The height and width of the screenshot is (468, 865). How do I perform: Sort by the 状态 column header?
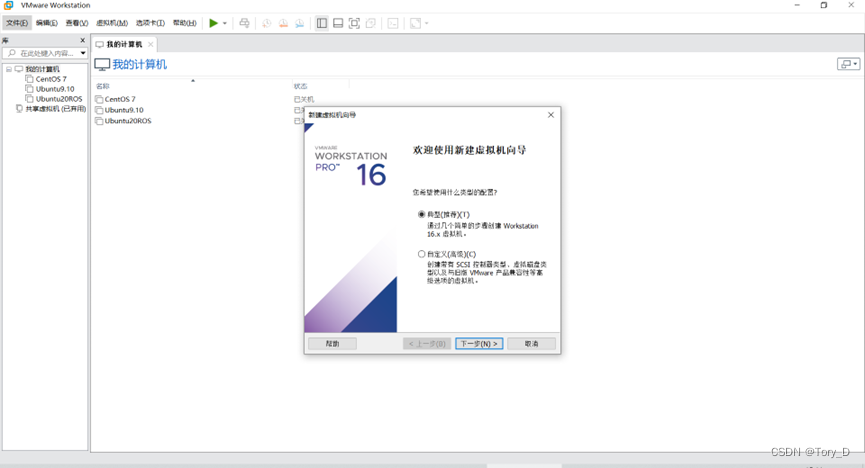[x=301, y=86]
